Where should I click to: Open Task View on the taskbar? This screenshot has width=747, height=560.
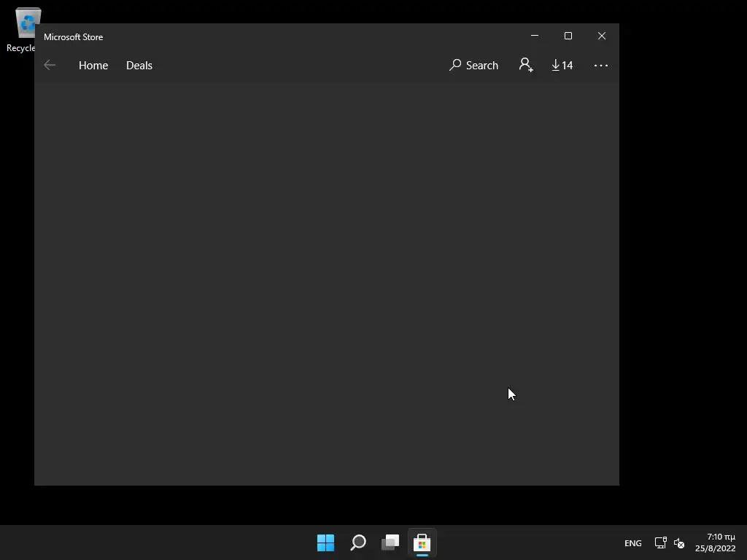pyautogui.click(x=390, y=542)
